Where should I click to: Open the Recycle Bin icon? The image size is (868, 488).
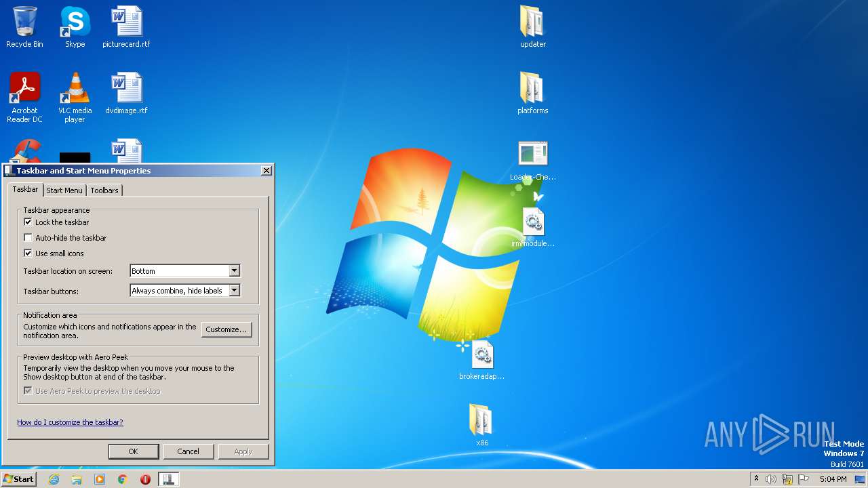[x=24, y=27]
